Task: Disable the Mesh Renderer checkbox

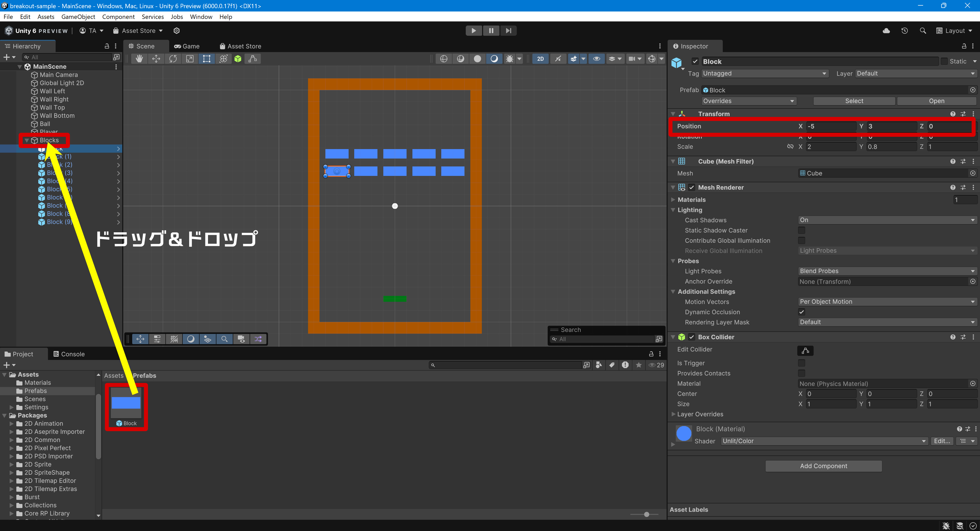Action: click(692, 187)
